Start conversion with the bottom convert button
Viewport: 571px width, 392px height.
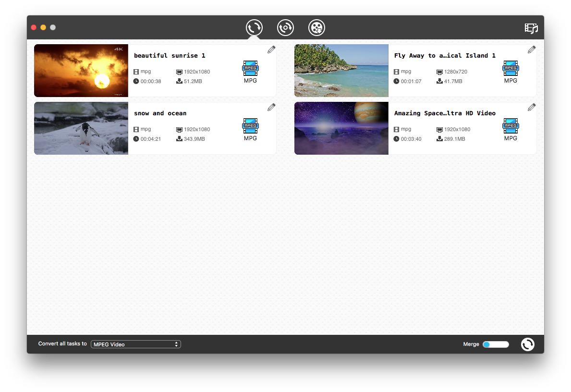coord(528,344)
